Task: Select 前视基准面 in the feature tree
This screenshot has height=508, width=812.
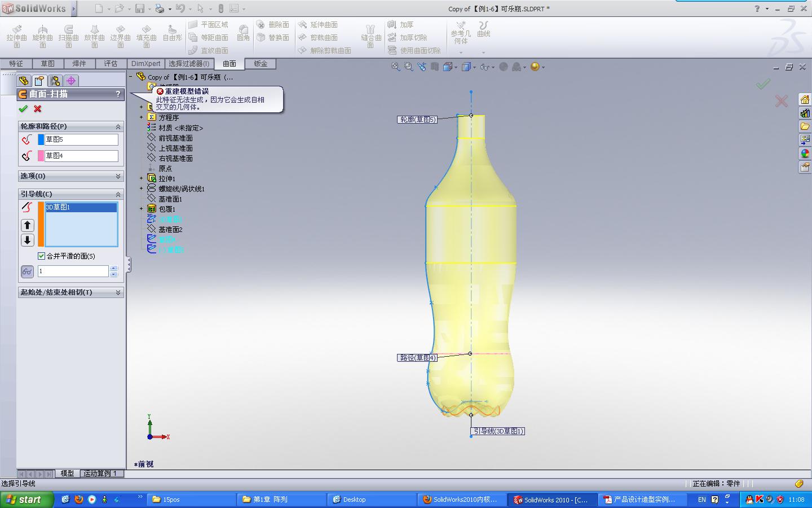Action: tap(175, 138)
